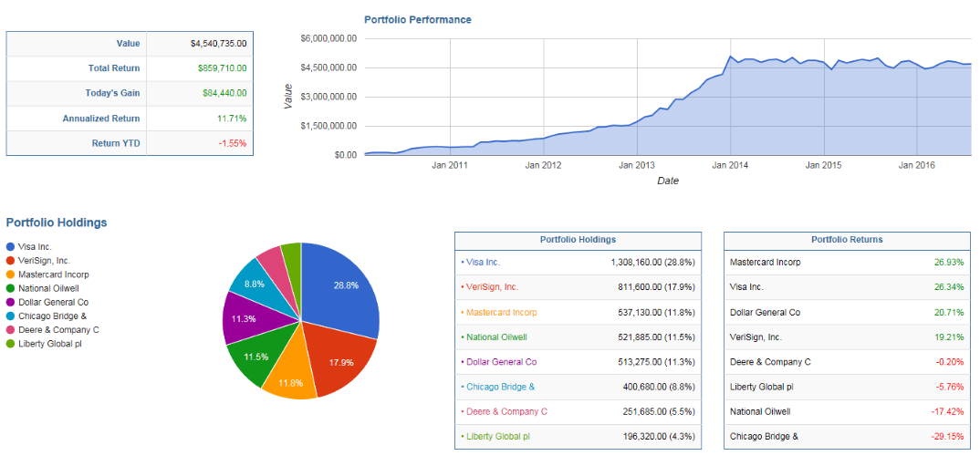This screenshot has height=466, width=980.
Task: Click the 19.21% VeriSign return value
Action: click(950, 337)
